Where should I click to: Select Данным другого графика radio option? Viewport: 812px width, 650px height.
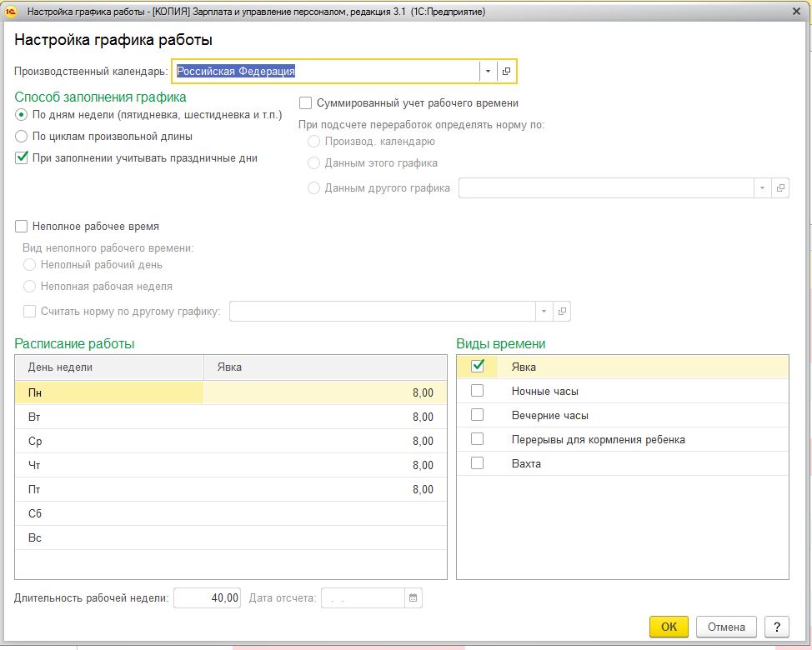(x=313, y=187)
